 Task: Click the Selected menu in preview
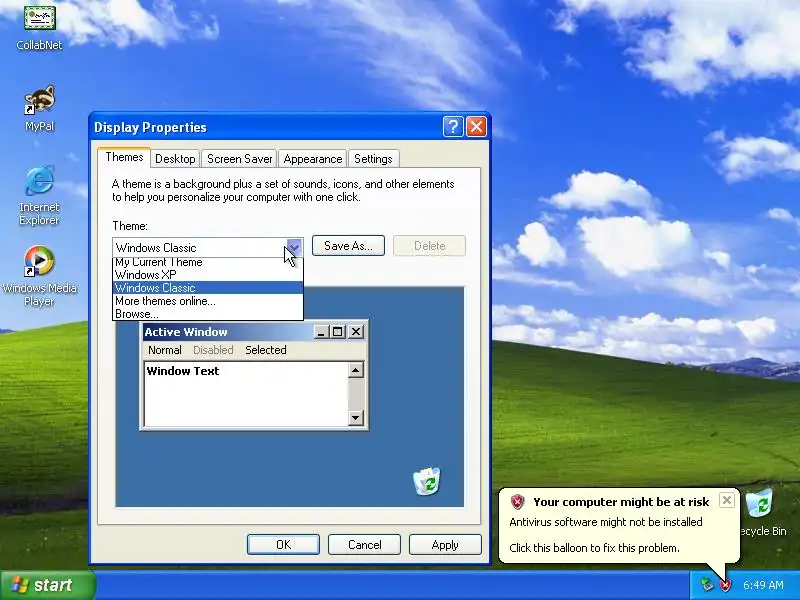click(266, 350)
